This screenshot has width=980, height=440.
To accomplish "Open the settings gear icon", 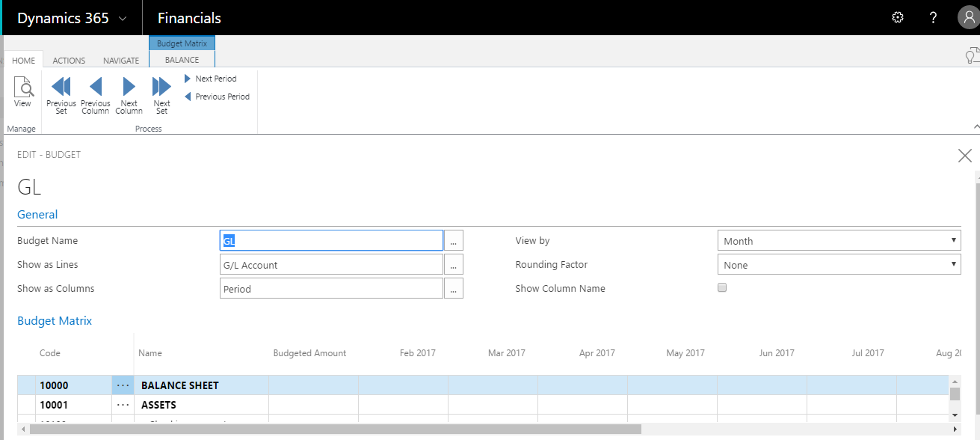I will (x=898, y=18).
